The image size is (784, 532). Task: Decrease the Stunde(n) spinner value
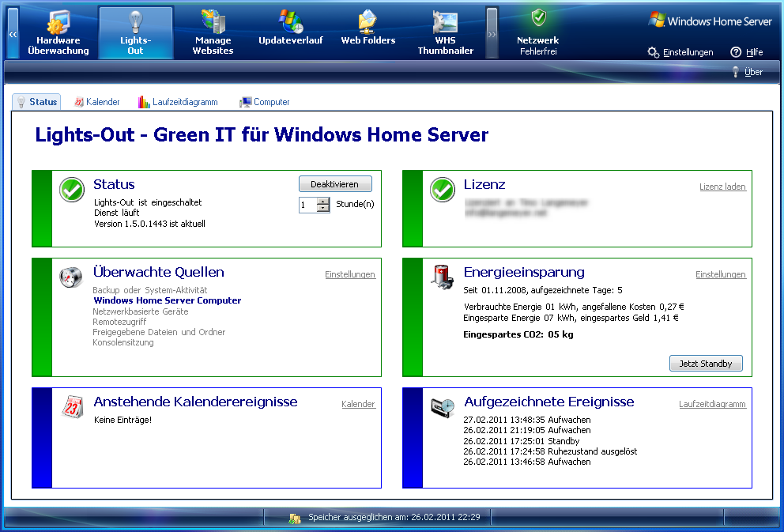pyautogui.click(x=323, y=209)
